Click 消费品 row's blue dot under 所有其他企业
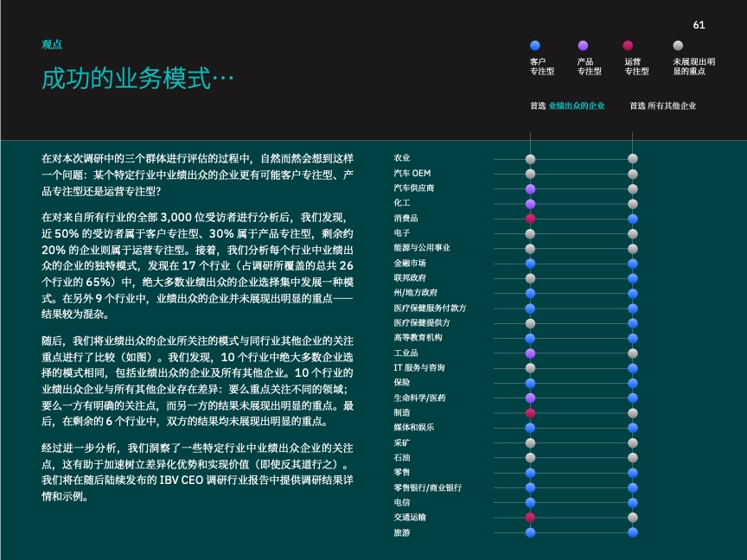Screen dimensions: 747x560 pyautogui.click(x=633, y=219)
